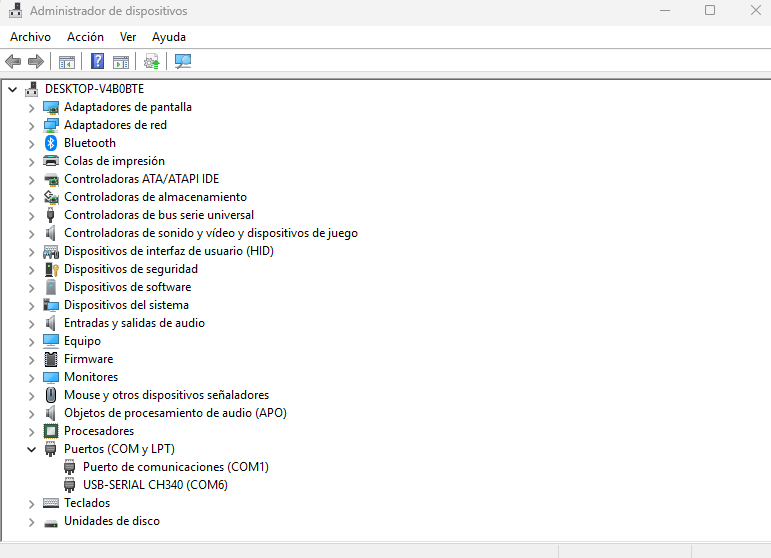771x558 pixels.
Task: Click the update driver toolbar icon
Action: coord(151,61)
